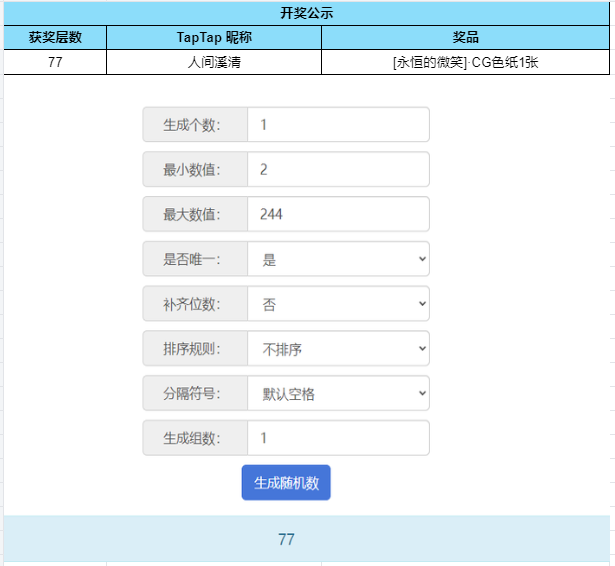The image size is (615, 566).
Task: Click the 生成组数 input field
Action: pyautogui.click(x=338, y=438)
